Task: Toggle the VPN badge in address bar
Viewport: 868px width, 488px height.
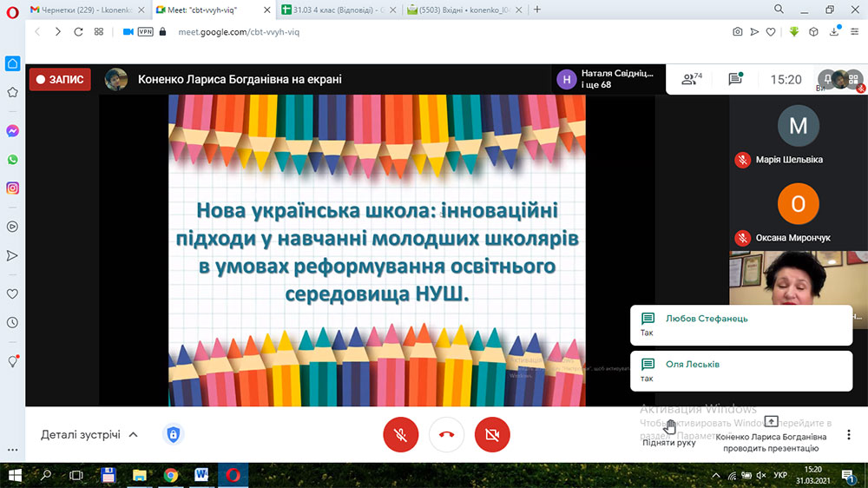Action: click(x=146, y=32)
